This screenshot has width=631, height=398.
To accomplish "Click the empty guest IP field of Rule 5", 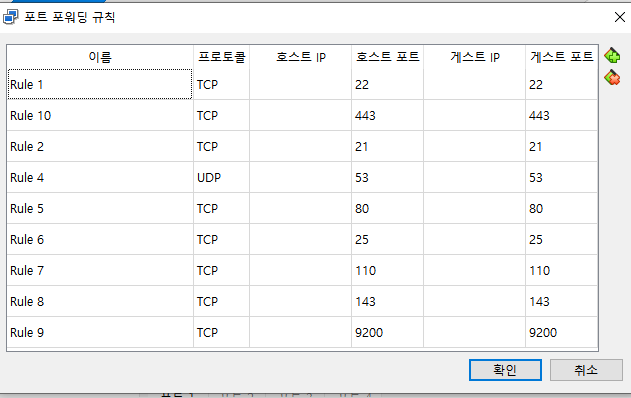I will click(474, 208).
